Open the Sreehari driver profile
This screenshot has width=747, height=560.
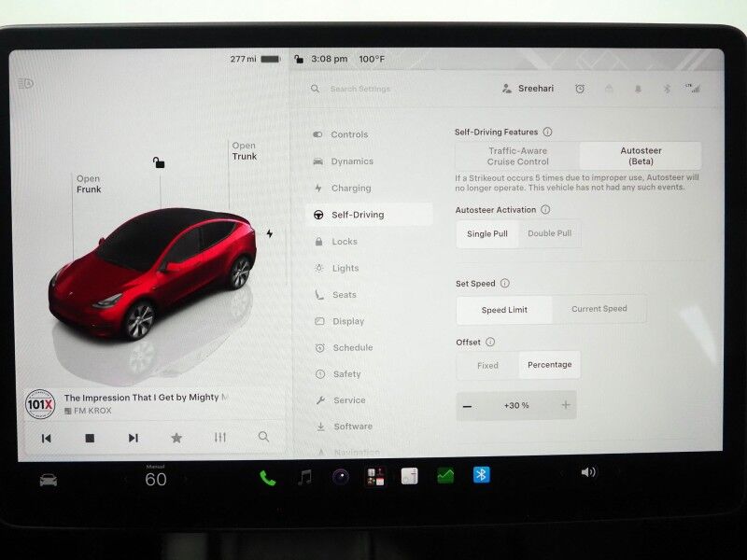pos(528,89)
